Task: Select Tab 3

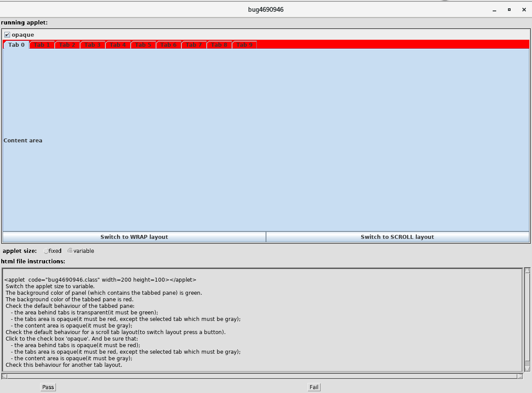Action: point(93,45)
